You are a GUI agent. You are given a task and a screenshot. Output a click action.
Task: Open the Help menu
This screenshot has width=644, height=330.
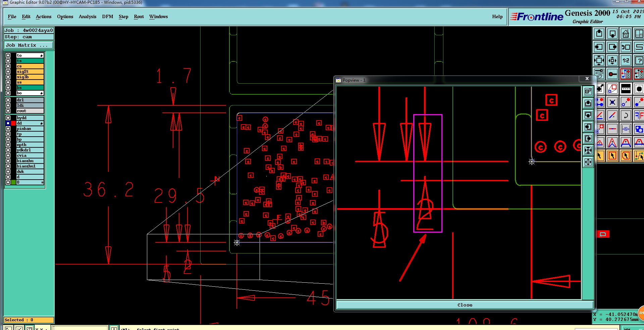pyautogui.click(x=497, y=16)
